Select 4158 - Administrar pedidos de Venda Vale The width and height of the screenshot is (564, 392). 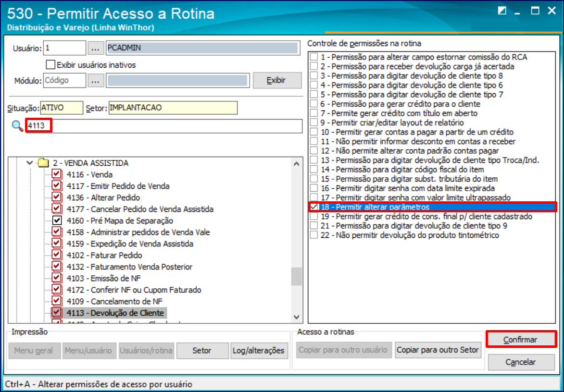pos(138,232)
